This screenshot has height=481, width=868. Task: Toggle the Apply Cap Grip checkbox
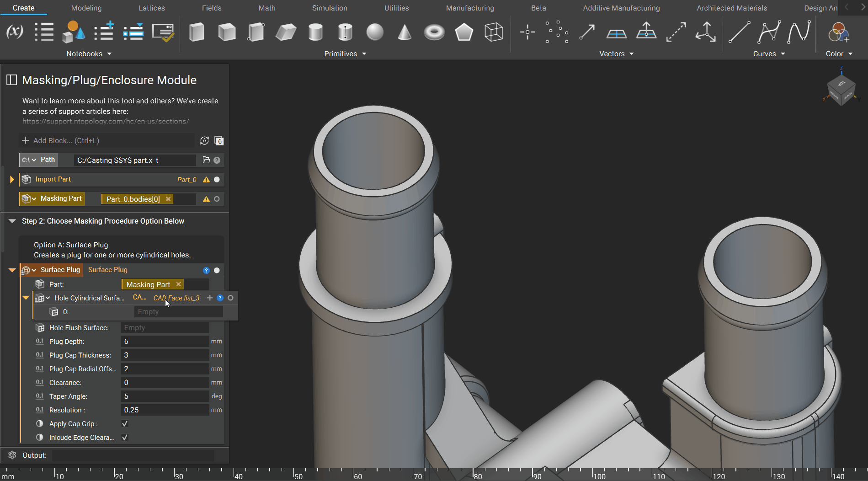click(125, 424)
